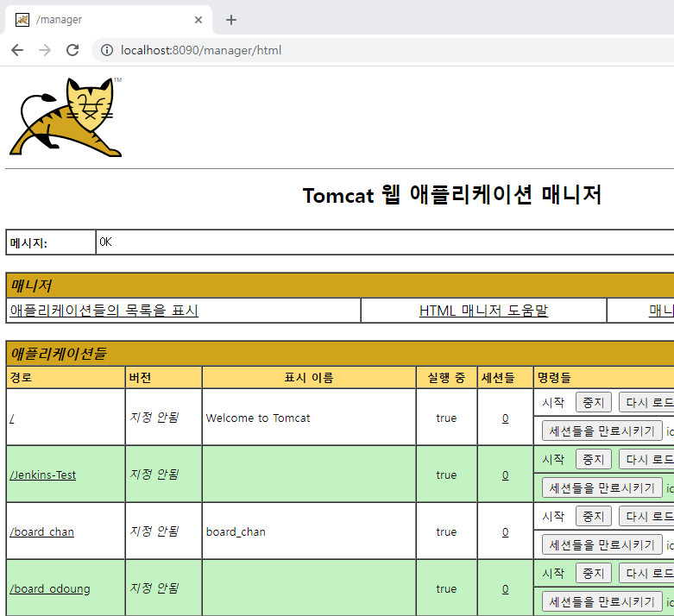
Task: Focus the localhost:8090 address bar
Action: click(387, 50)
